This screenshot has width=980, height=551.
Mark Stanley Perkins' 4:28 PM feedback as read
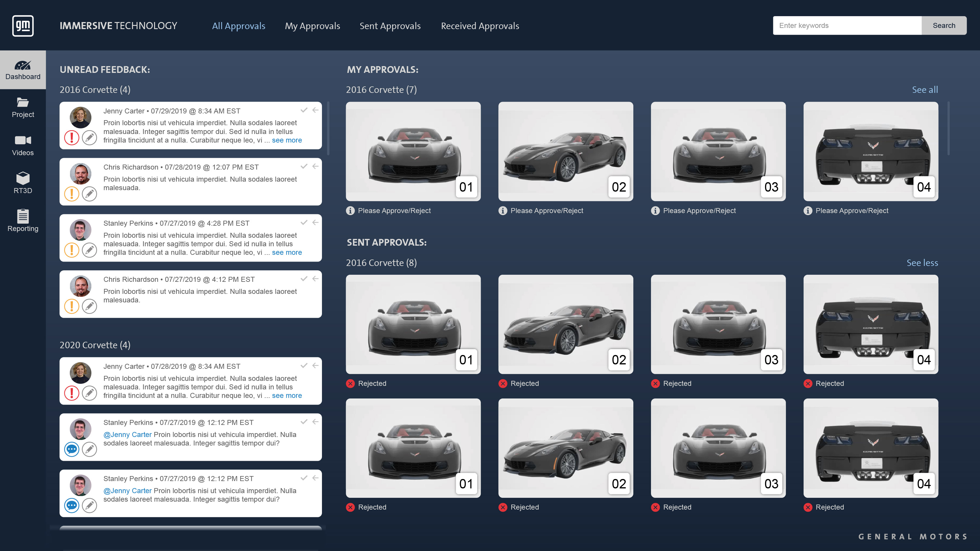pyautogui.click(x=304, y=222)
